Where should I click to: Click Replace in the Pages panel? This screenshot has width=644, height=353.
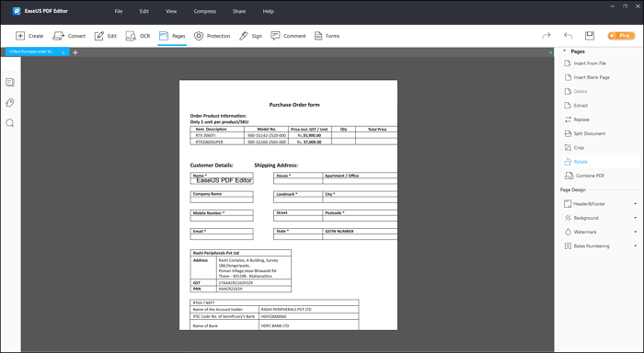point(577,120)
